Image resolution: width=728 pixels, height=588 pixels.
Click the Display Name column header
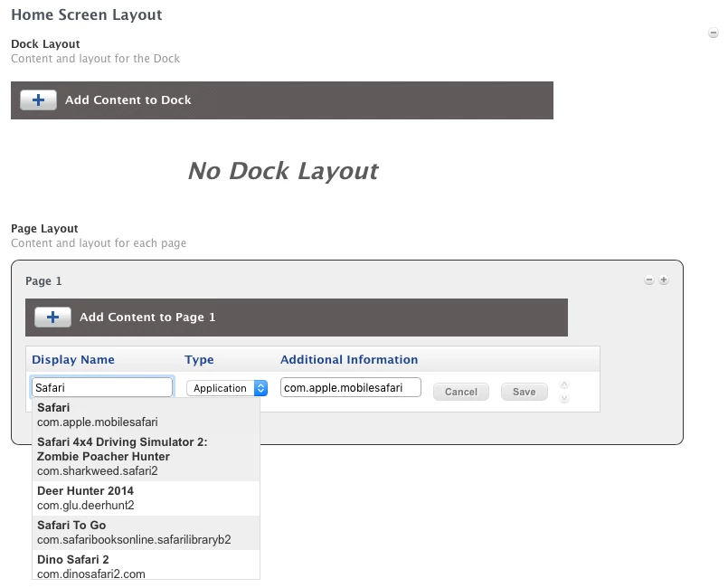(x=73, y=359)
